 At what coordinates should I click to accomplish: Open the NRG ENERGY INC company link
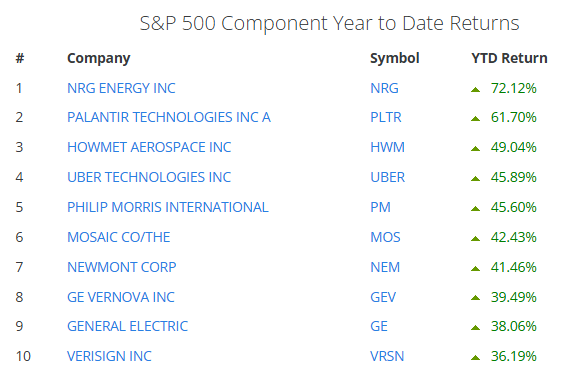tap(121, 88)
